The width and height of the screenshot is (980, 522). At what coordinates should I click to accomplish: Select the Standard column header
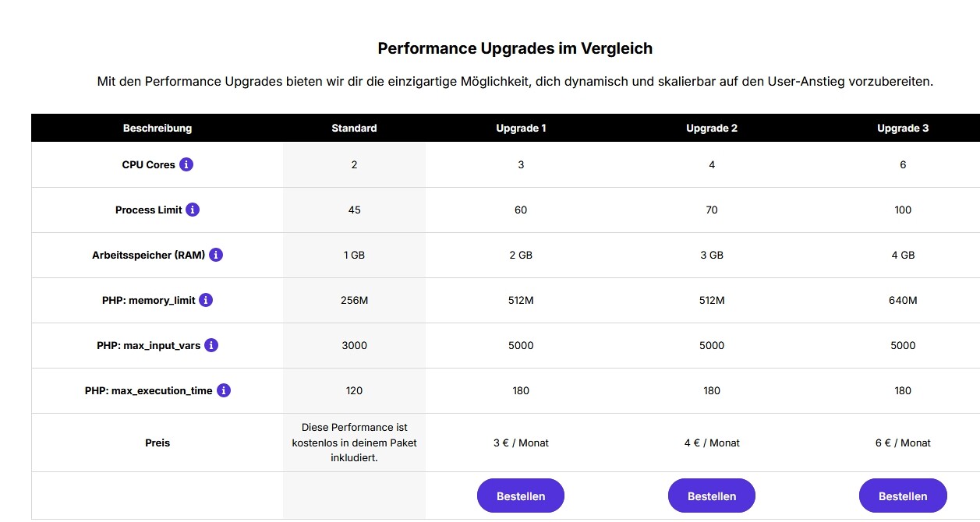pyautogui.click(x=354, y=128)
